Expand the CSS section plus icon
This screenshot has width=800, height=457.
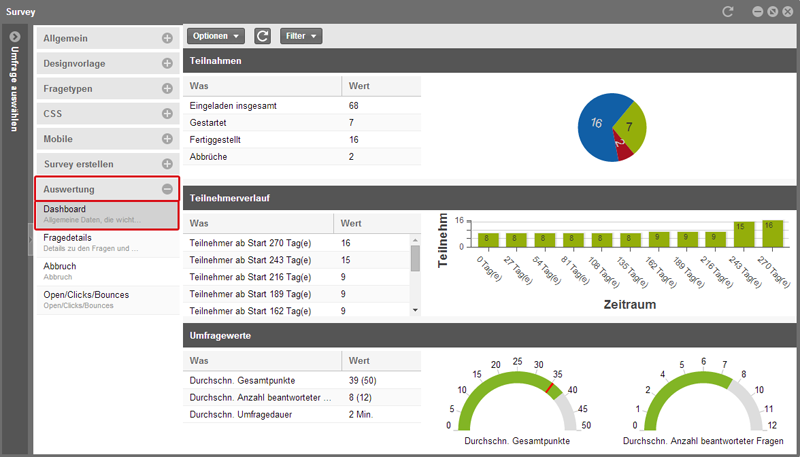point(167,113)
